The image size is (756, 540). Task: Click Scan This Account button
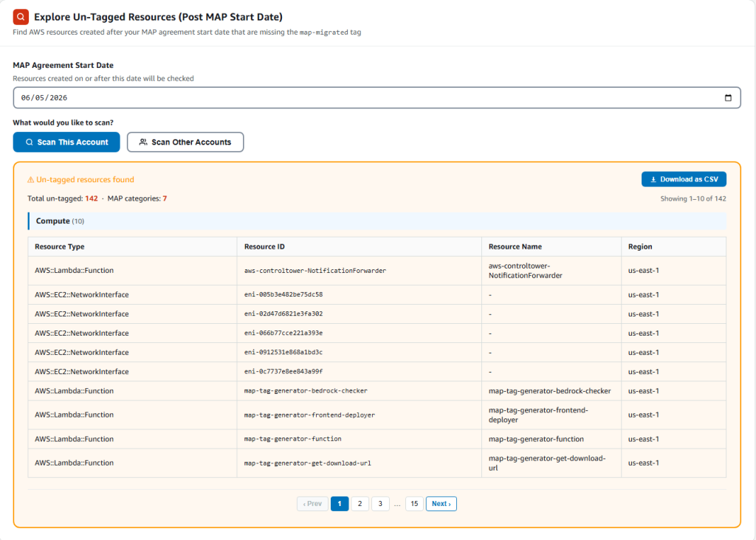pyautogui.click(x=66, y=142)
